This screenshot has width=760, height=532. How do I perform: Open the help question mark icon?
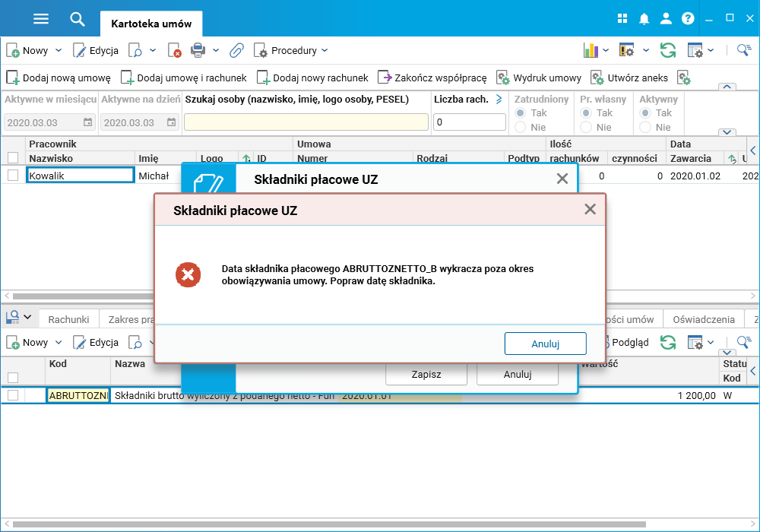[688, 19]
